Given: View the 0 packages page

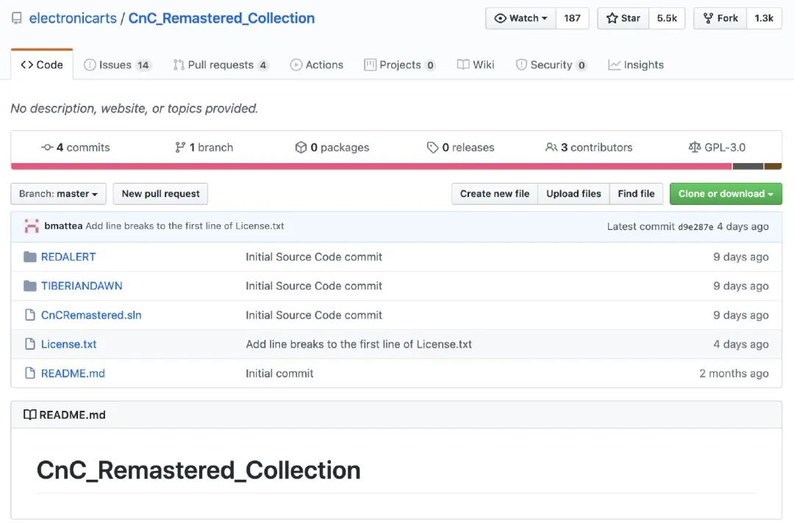Looking at the screenshot, I should tap(332, 147).
